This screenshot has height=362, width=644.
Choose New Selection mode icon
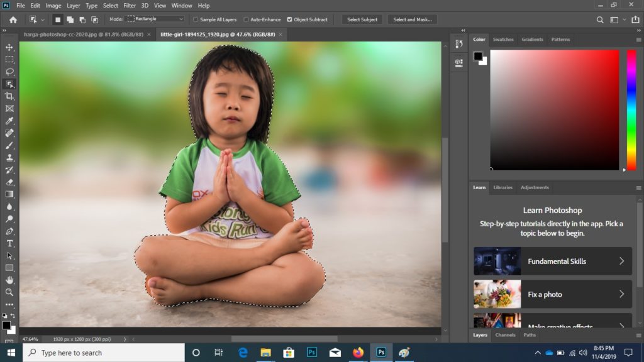click(58, 19)
